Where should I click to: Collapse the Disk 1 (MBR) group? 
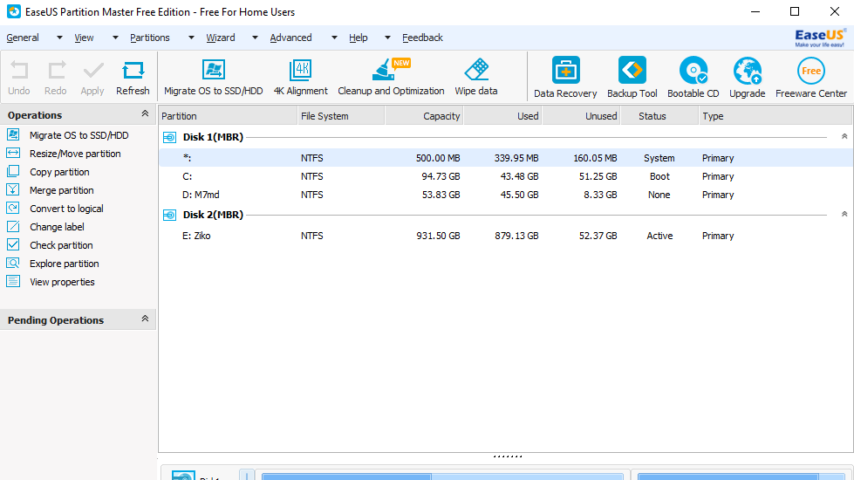coord(844,136)
